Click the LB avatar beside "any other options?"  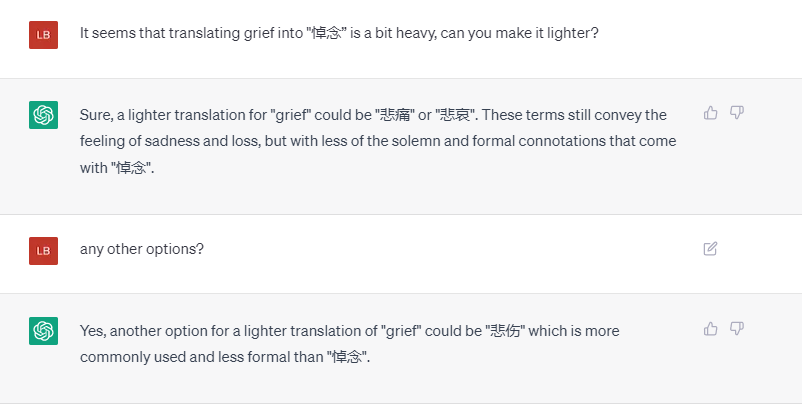point(43,250)
